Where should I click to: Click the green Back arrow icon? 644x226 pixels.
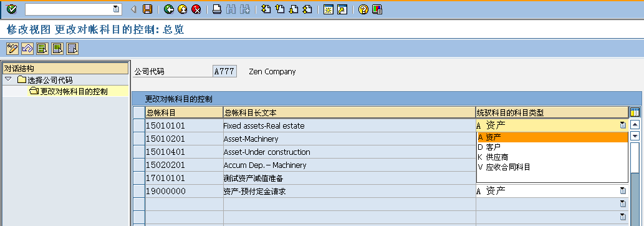coord(168,9)
